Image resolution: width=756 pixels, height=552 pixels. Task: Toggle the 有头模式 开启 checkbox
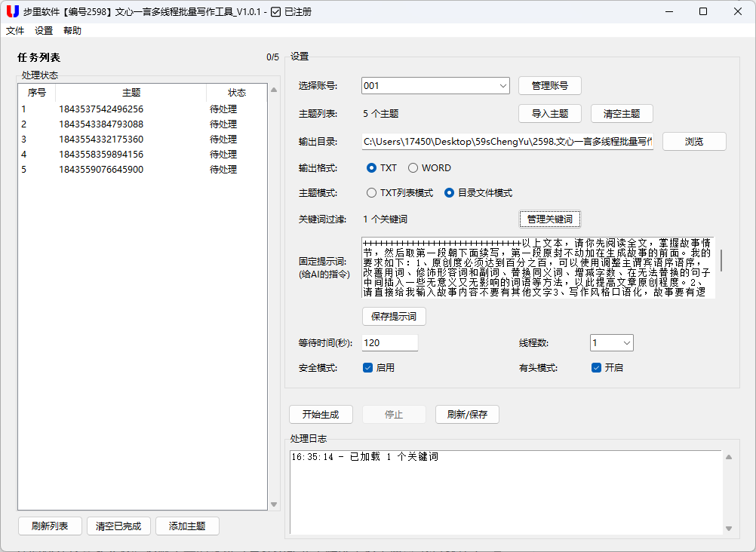(596, 368)
